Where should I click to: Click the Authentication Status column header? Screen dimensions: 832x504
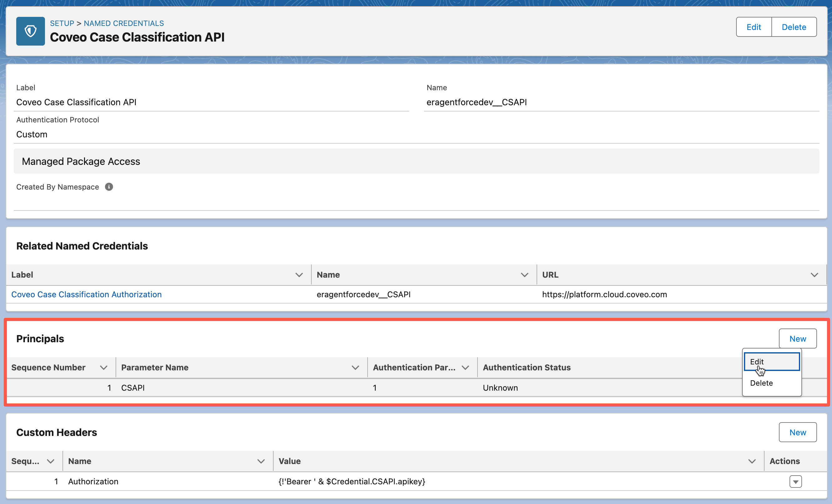(527, 367)
